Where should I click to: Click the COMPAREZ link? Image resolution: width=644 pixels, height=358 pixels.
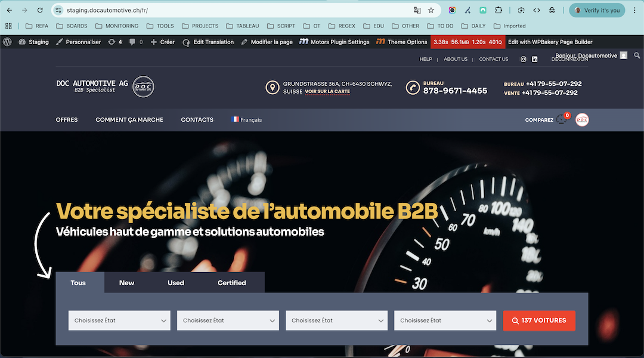[x=539, y=120]
